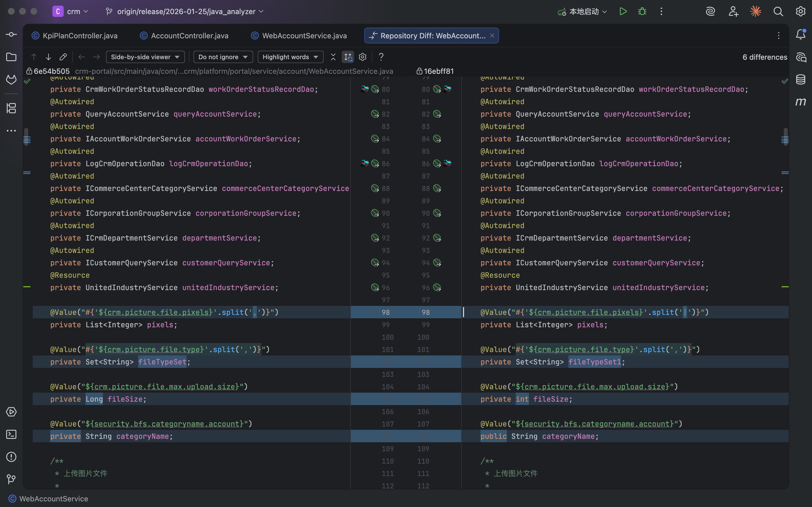Expand the Do not ignore dropdown
Screen dimensions: 812x507
[x=223, y=57]
